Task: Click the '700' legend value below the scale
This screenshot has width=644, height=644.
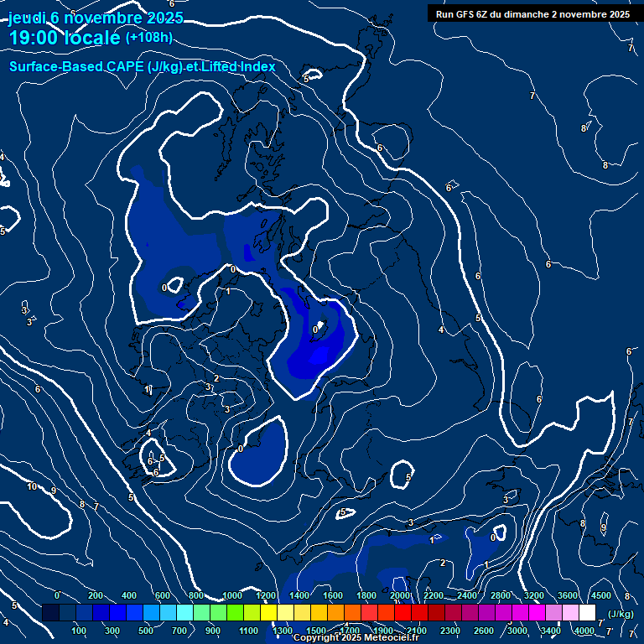Action: 179,631
